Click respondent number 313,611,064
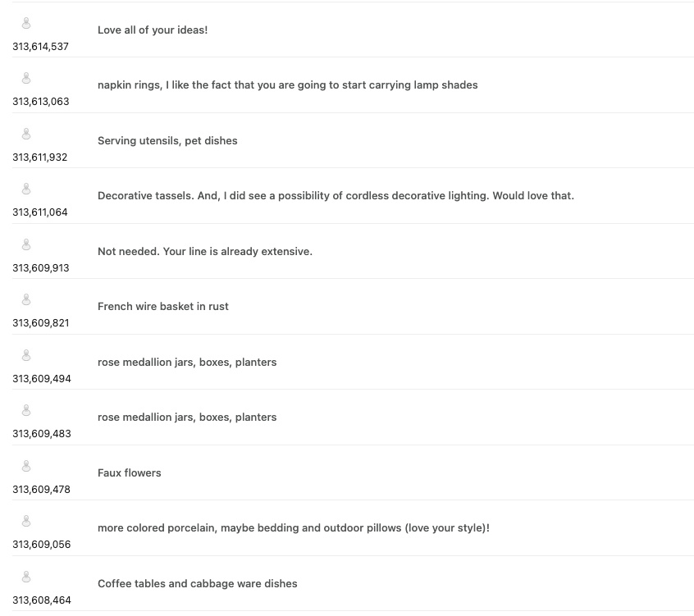 point(40,212)
